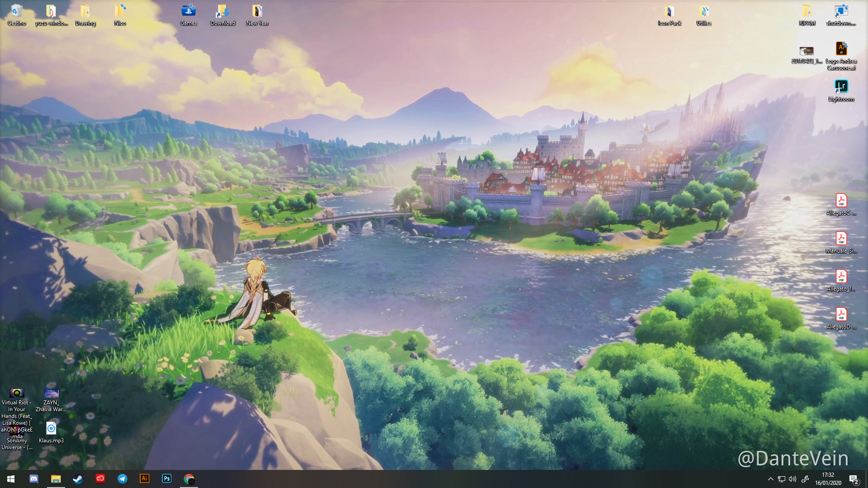Open Action Center with 2 notifications
This screenshot has height=488, width=868.
click(x=854, y=479)
